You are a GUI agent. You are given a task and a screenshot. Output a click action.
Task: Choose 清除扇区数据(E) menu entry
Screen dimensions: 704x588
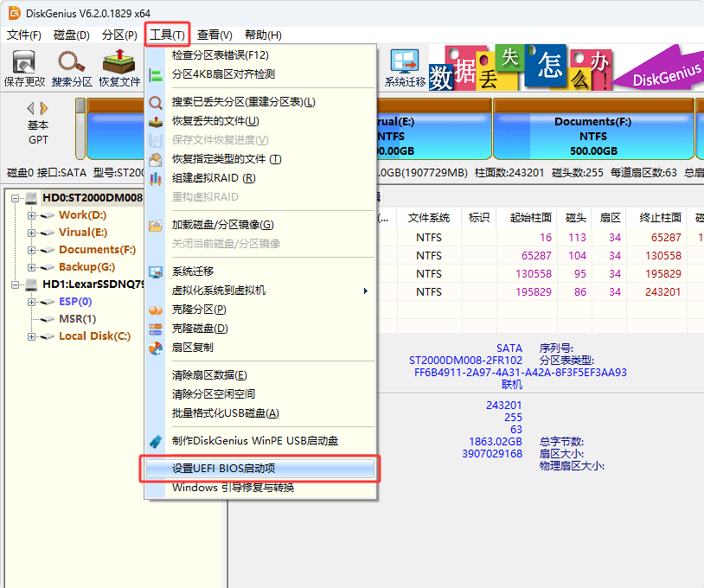pyautogui.click(x=260, y=375)
